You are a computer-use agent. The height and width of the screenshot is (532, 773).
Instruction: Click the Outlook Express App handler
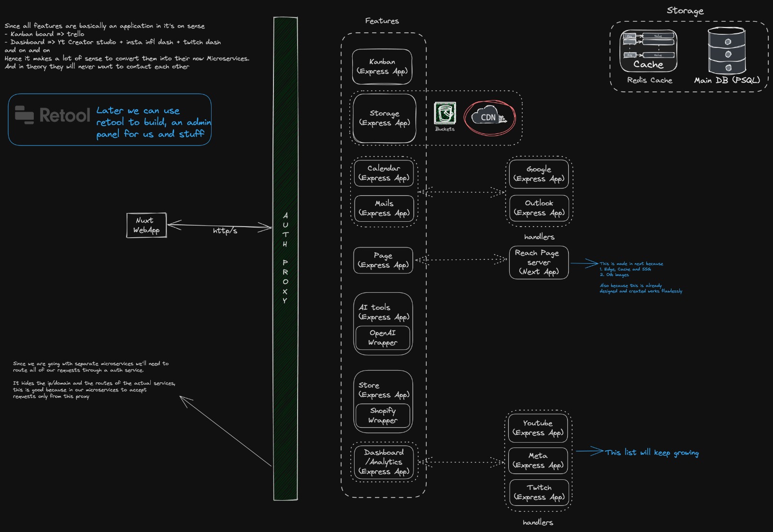[539, 208]
